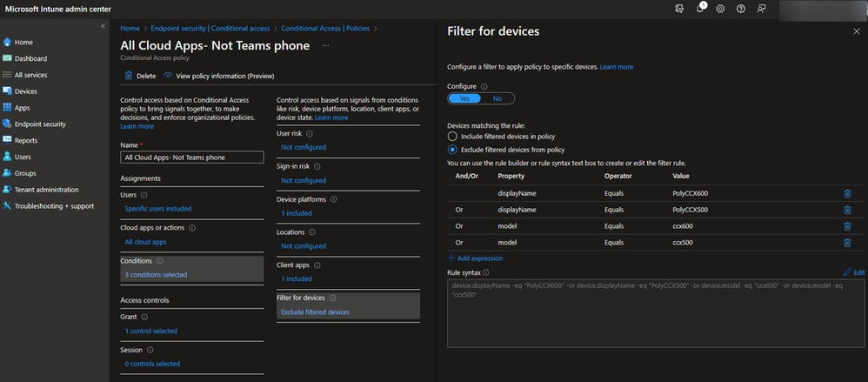Close the Filter for devices panel

click(856, 31)
